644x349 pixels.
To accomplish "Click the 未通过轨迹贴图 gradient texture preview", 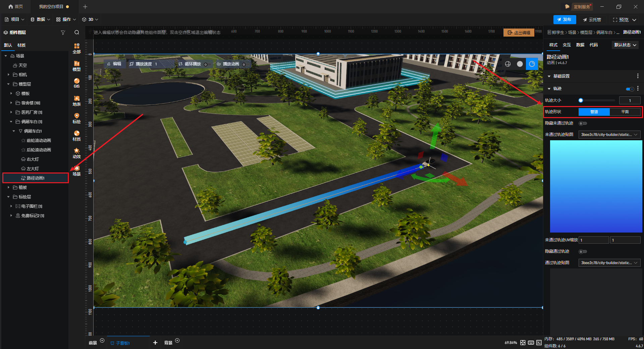I will pyautogui.click(x=596, y=186).
